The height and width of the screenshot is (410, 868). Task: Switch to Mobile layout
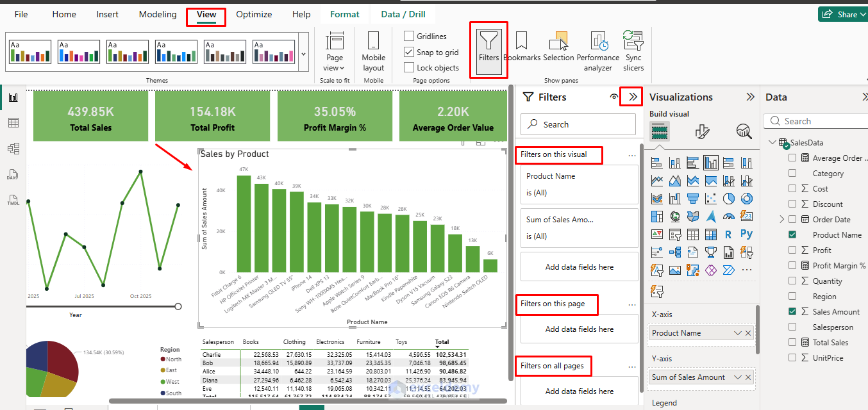[373, 51]
